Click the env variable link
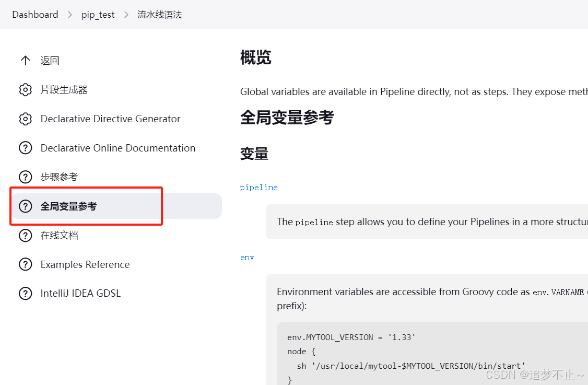Image resolution: width=588 pixels, height=385 pixels. coord(247,258)
